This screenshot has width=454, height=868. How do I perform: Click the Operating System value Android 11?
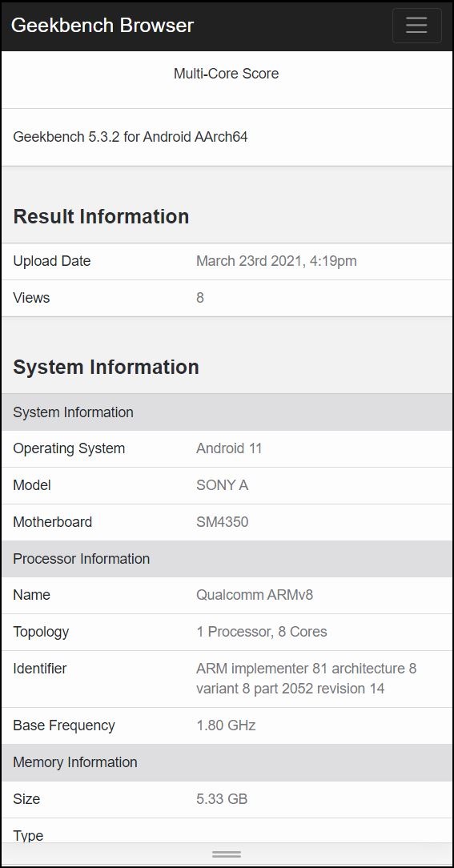tap(229, 448)
